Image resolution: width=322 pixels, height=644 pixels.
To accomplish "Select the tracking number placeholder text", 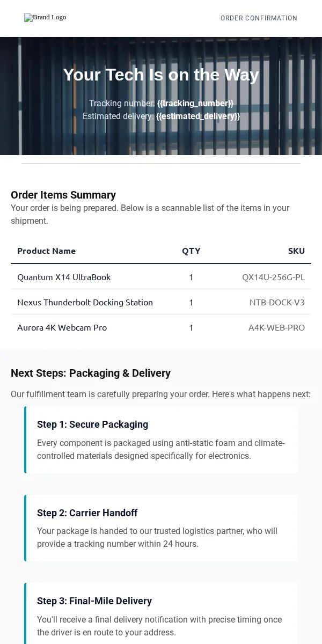I will click(x=195, y=103).
